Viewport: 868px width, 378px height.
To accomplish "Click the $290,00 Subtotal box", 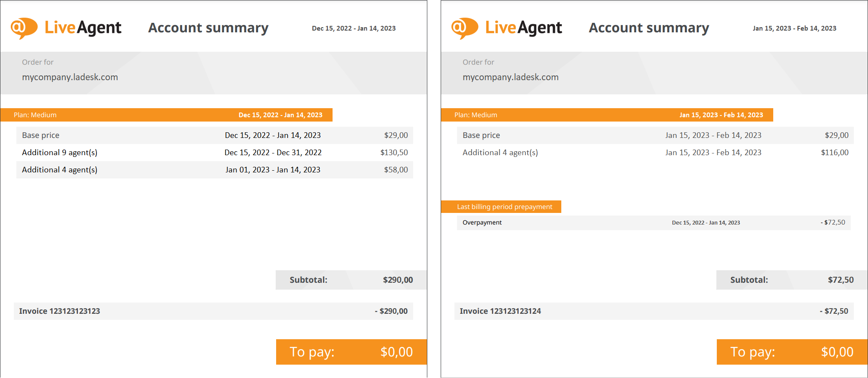I will click(x=351, y=280).
